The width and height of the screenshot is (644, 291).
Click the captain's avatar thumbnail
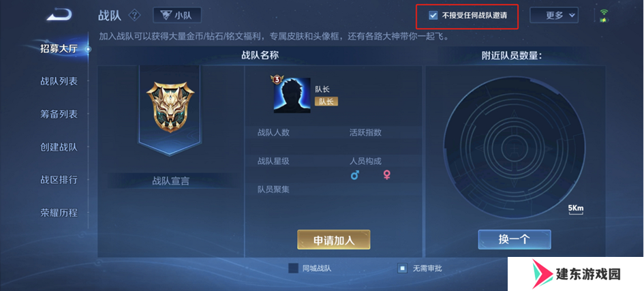[x=292, y=95]
